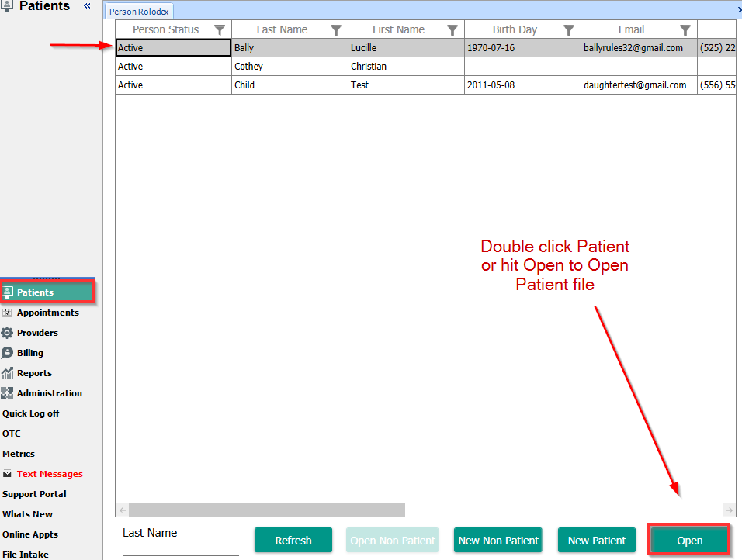Select the daughtertest@gmail.com email cell
The width and height of the screenshot is (742, 560).
pyautogui.click(x=639, y=85)
